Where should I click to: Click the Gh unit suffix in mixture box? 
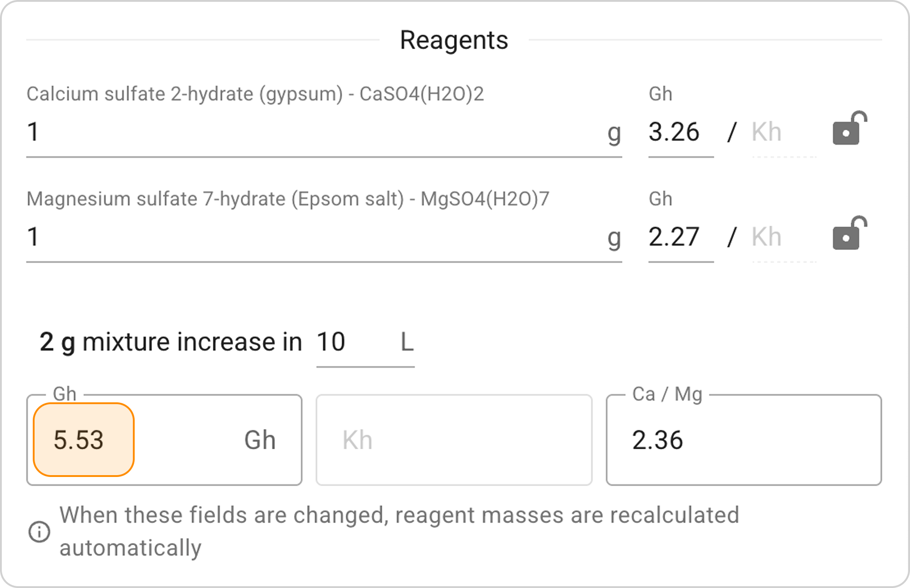pos(260,440)
